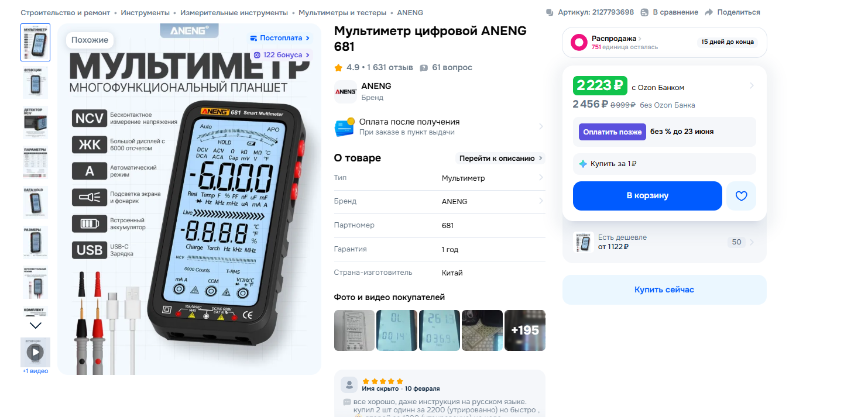Add item with В корзину button
Image resolution: width=868 pixels, height=417 pixels.
647,196
